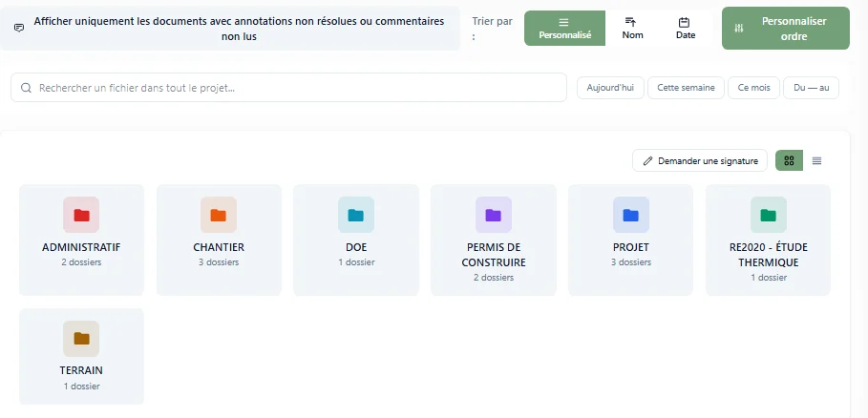Click "1 dossier" under DOE
Image resolution: width=868 pixels, height=418 pixels.
pos(356,262)
